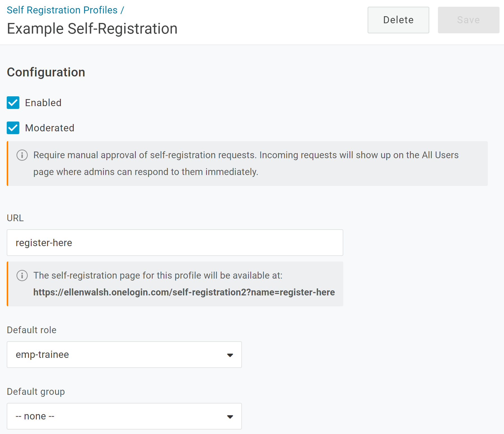
Task: Open the emp-trainee role dropdown
Action: (124, 354)
